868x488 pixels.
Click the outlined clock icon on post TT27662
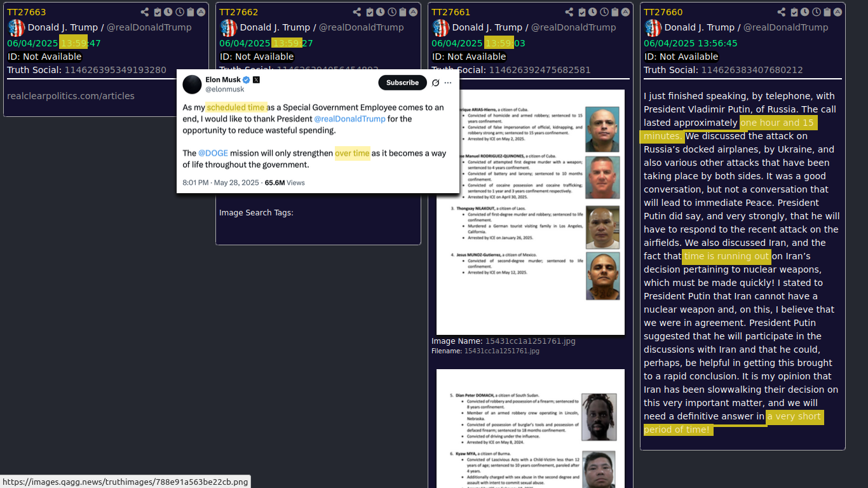tap(392, 12)
